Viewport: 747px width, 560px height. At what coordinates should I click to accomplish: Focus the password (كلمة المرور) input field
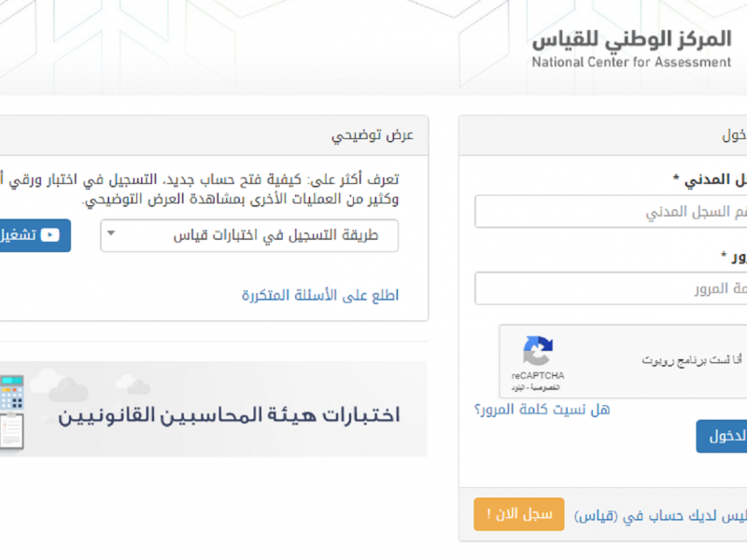click(x=611, y=288)
